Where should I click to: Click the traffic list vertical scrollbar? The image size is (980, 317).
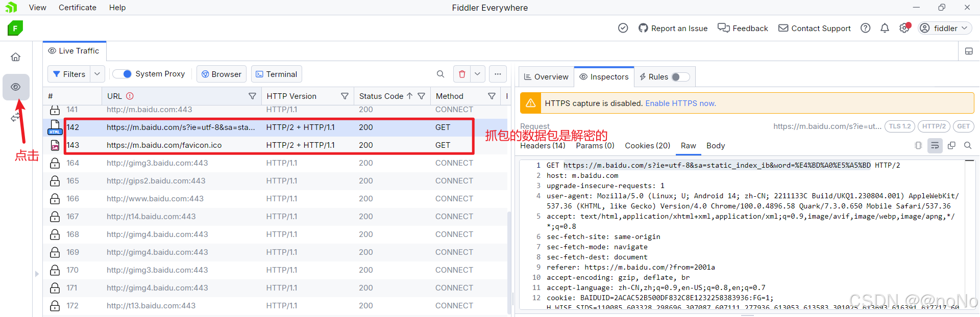pyautogui.click(x=509, y=262)
